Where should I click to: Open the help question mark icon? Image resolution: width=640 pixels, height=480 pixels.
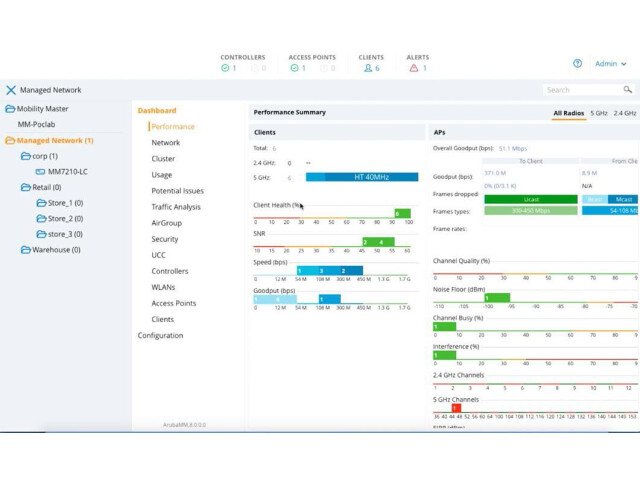[577, 63]
